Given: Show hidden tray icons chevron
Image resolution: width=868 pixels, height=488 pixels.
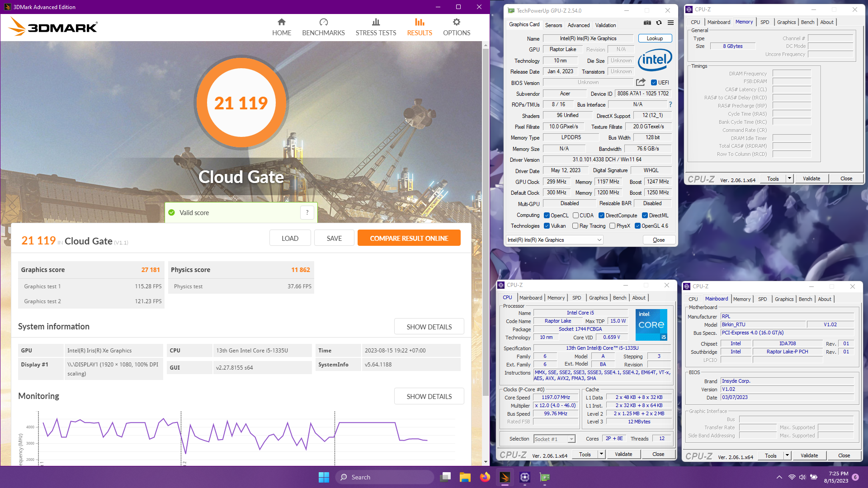Looking at the screenshot, I should (x=779, y=477).
